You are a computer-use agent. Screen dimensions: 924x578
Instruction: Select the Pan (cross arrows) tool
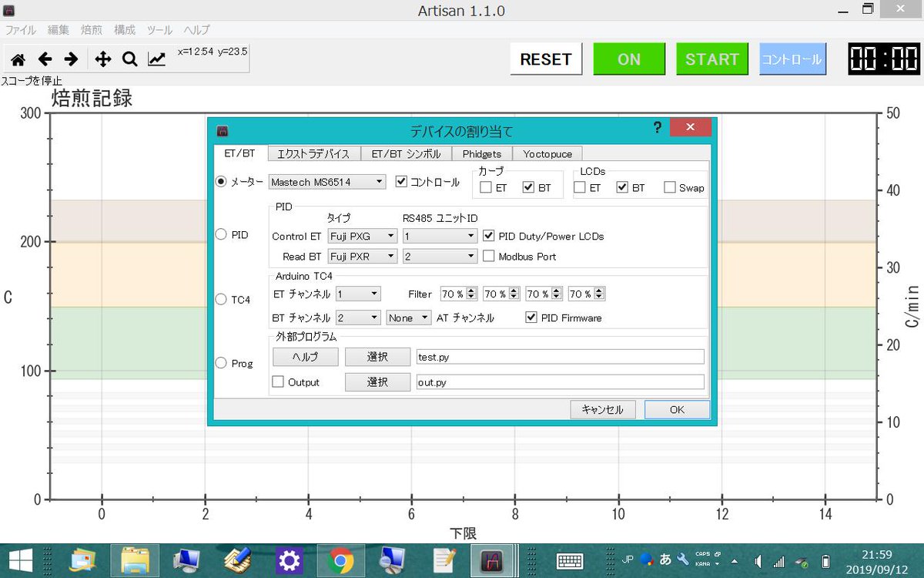(102, 59)
